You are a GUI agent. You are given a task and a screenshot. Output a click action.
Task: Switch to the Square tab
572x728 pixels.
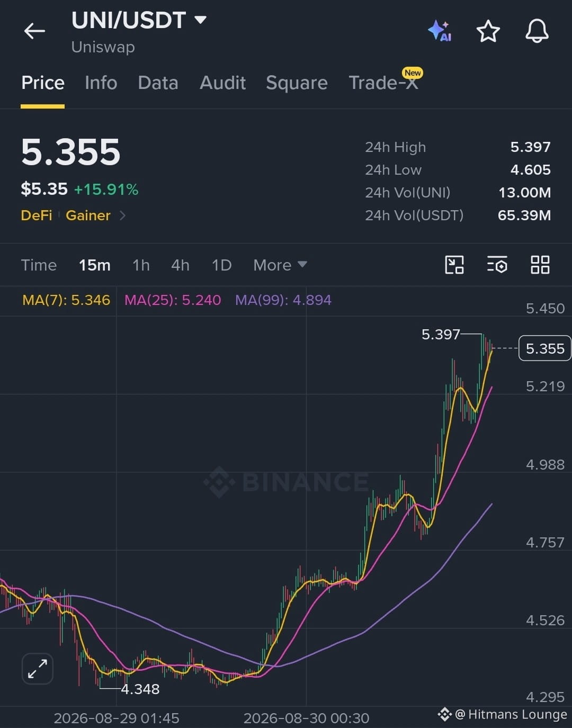coord(297,83)
